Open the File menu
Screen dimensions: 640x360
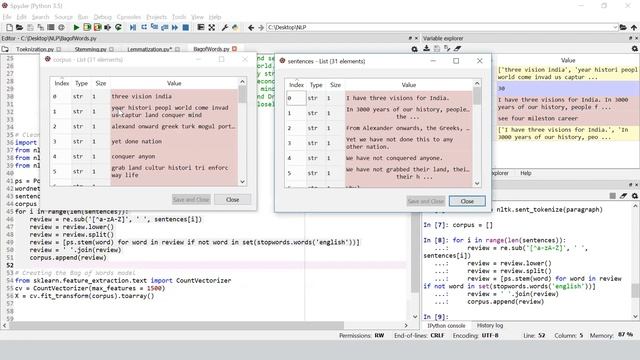pyautogui.click(x=7, y=17)
